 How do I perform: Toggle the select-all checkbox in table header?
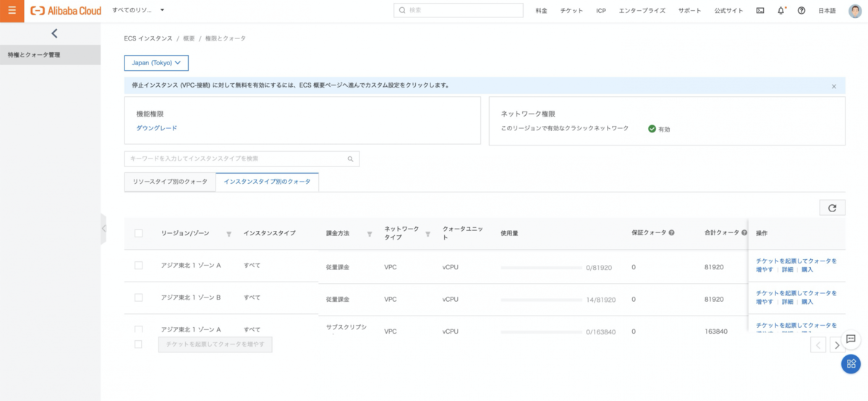(x=139, y=233)
